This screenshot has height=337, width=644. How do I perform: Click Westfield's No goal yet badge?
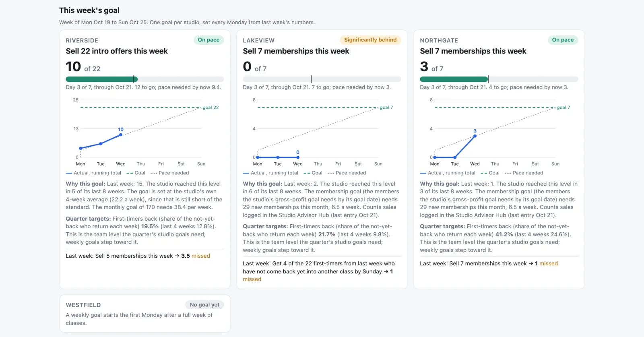[204, 305]
